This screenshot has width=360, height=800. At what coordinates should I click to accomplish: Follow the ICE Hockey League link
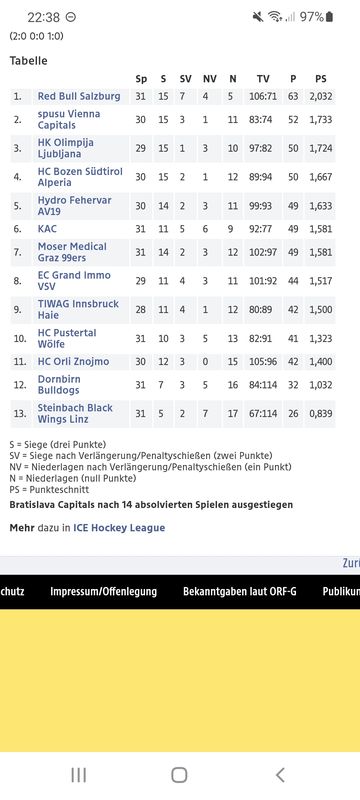coord(119,528)
